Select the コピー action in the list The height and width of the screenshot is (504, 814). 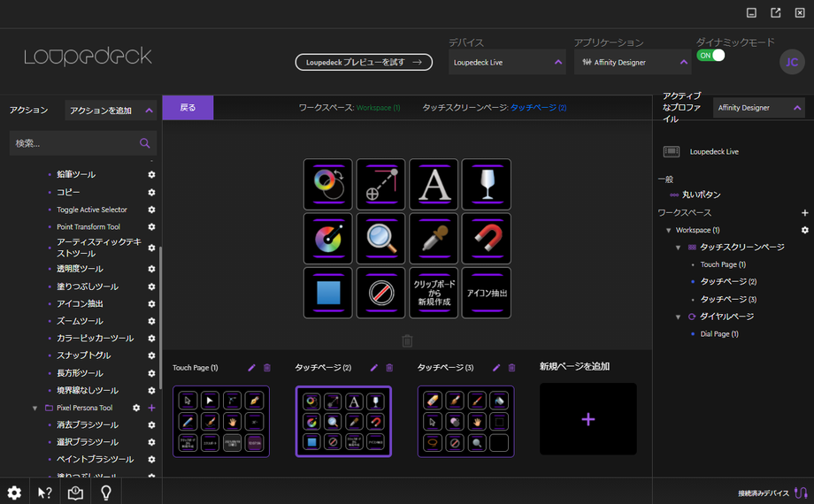click(68, 192)
